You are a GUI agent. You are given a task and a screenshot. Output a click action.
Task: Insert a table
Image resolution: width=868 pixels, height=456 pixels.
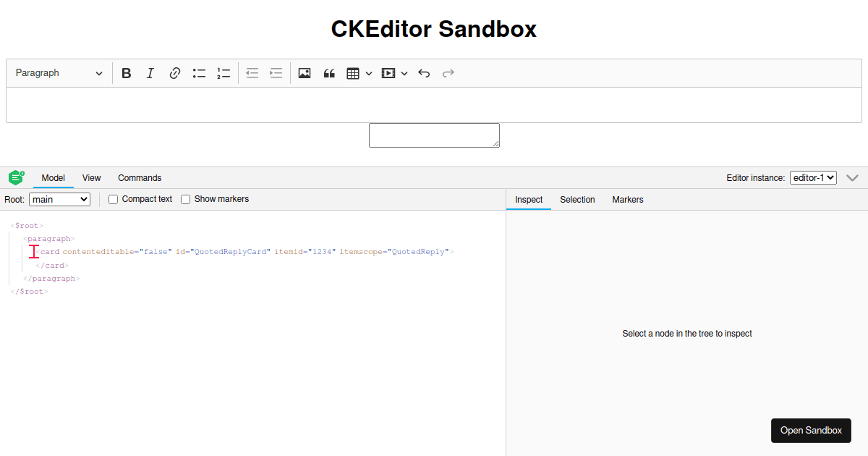point(353,73)
